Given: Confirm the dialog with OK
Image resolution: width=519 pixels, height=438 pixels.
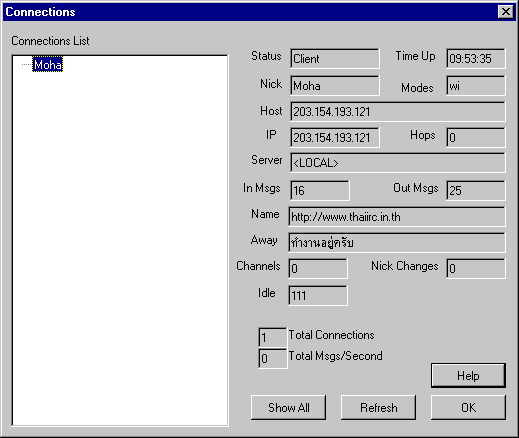Looking at the screenshot, I should 468,407.
